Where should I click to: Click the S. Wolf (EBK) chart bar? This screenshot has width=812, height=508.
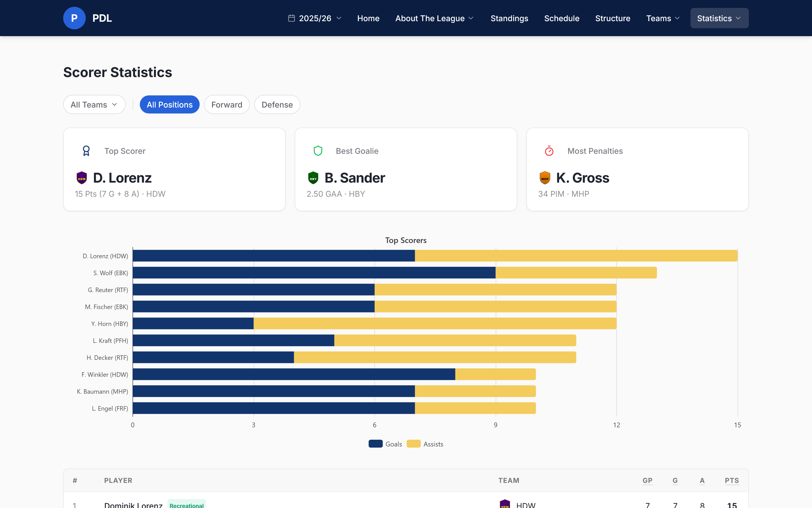click(395, 272)
